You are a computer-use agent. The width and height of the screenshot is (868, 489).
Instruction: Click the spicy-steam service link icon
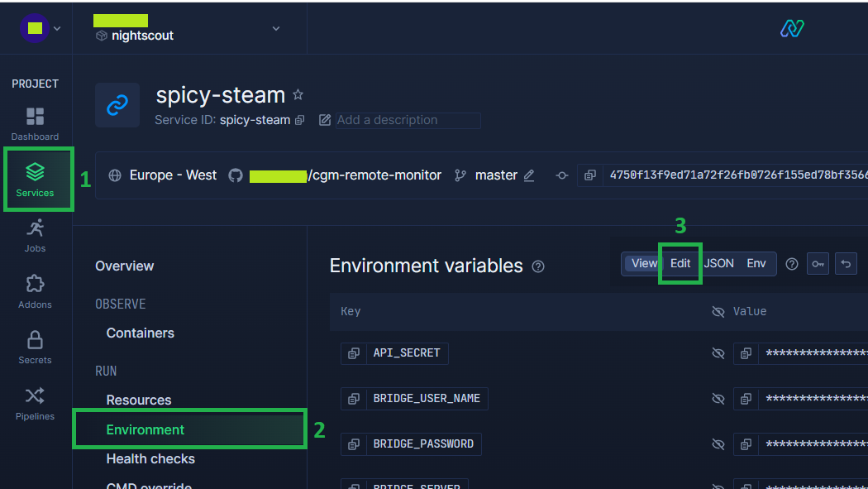coord(117,104)
